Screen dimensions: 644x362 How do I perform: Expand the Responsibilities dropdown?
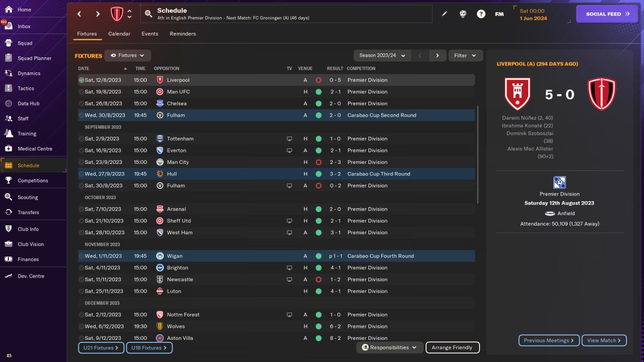pyautogui.click(x=389, y=347)
